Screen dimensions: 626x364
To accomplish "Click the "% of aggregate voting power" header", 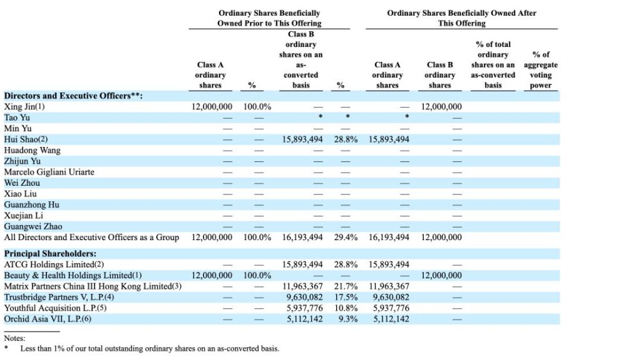I will [x=541, y=70].
